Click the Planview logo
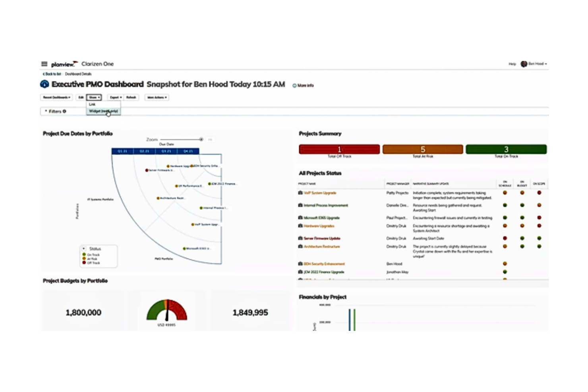The width and height of the screenshot is (588, 392). click(64, 64)
